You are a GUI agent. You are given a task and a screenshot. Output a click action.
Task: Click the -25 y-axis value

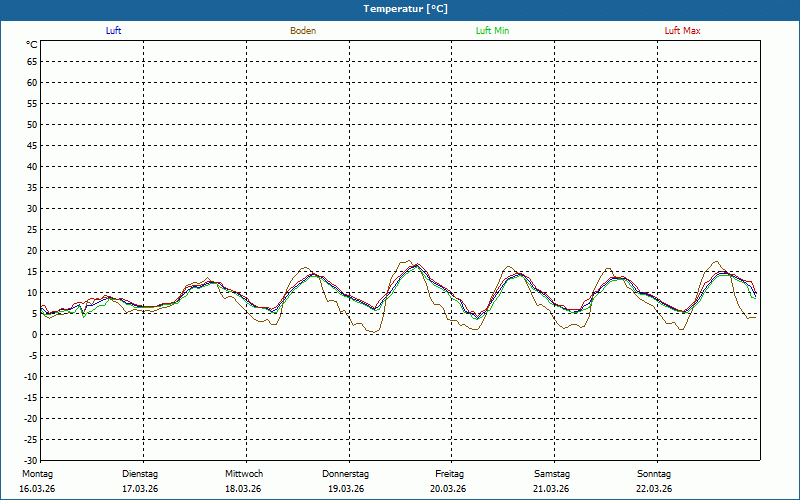pyautogui.click(x=31, y=439)
